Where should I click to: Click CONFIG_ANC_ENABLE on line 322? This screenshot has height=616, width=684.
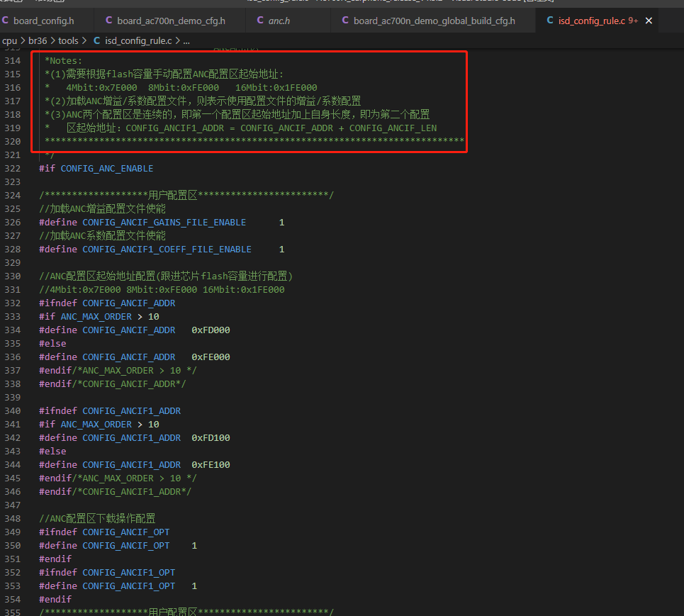107,169
